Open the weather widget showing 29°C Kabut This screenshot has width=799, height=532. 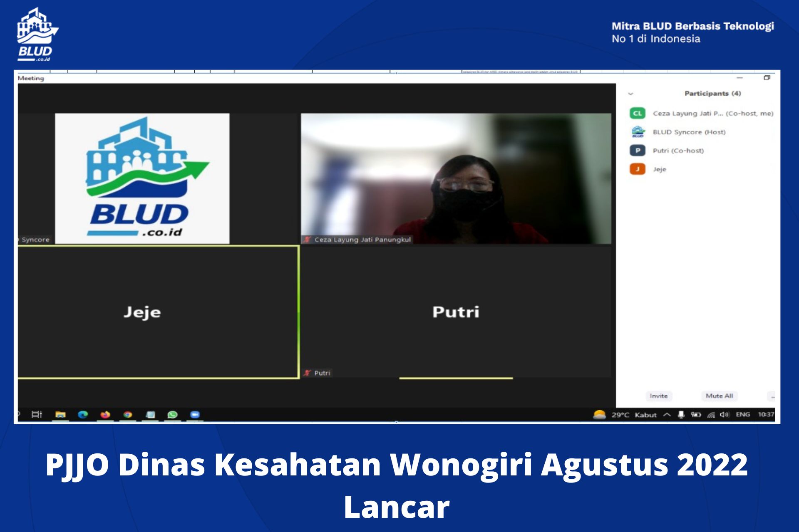[x=625, y=414]
